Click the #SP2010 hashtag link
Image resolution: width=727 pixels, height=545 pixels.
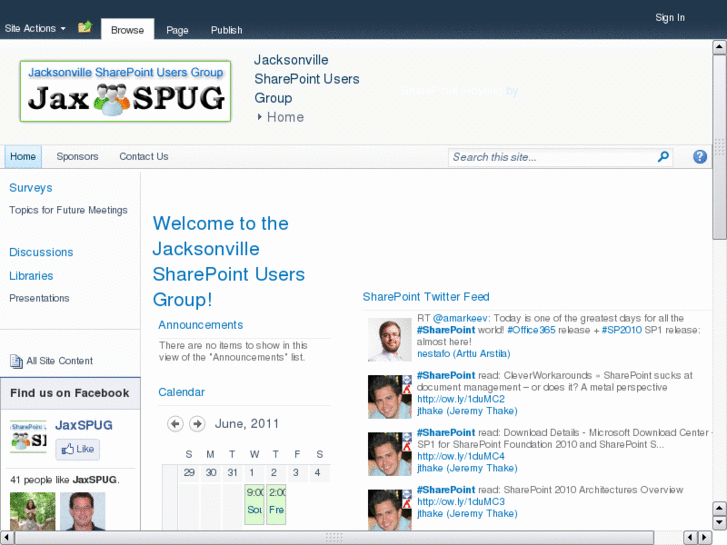coord(622,330)
